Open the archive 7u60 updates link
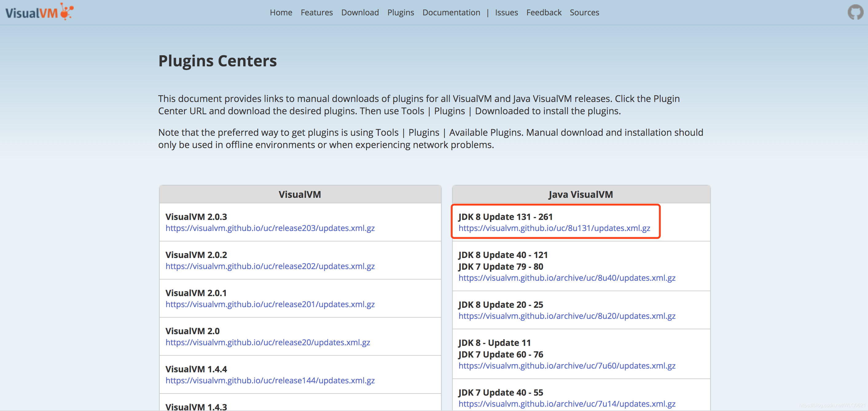This screenshot has width=868, height=411. [567, 366]
